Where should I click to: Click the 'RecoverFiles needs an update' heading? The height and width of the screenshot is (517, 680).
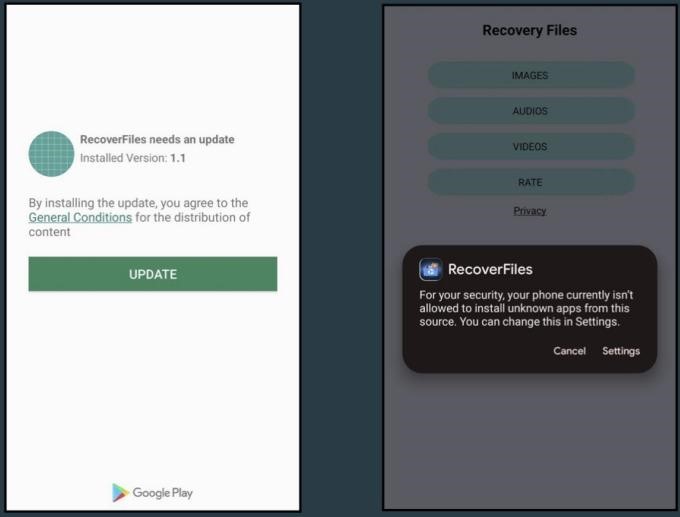157,139
